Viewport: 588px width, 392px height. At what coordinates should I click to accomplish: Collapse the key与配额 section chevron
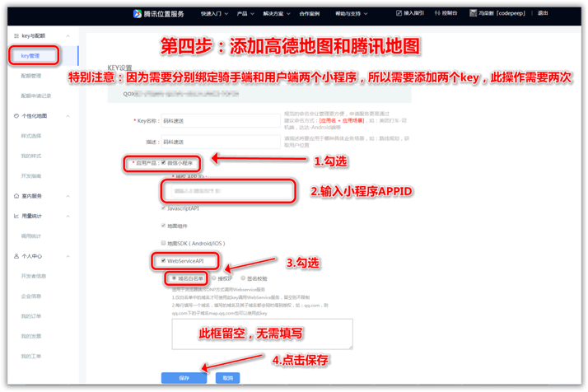click(68, 36)
